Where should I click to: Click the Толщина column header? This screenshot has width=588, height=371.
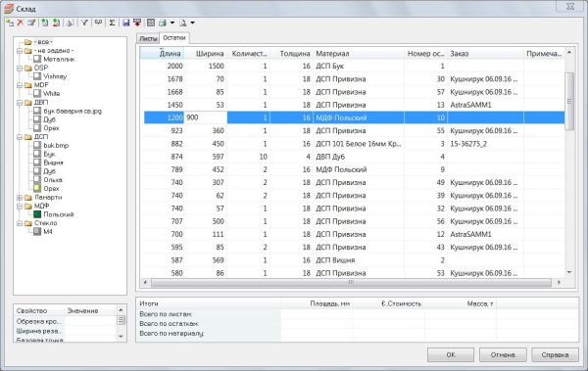[x=291, y=54]
